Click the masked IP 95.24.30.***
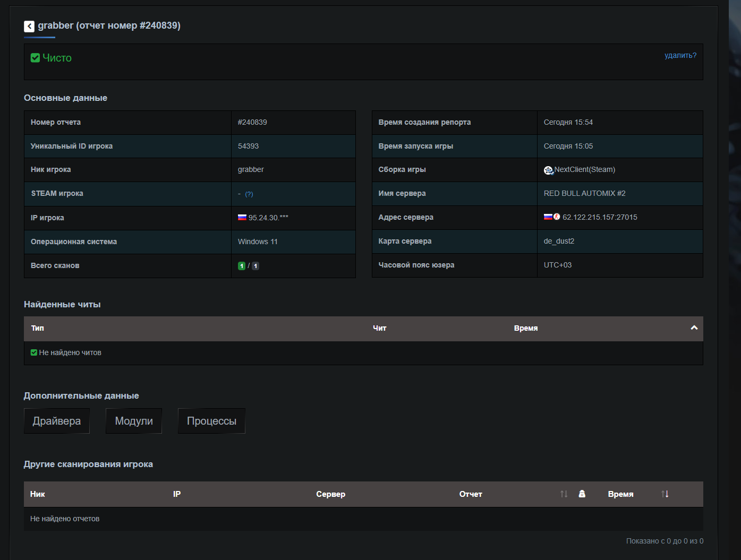The image size is (741, 560). (x=268, y=218)
